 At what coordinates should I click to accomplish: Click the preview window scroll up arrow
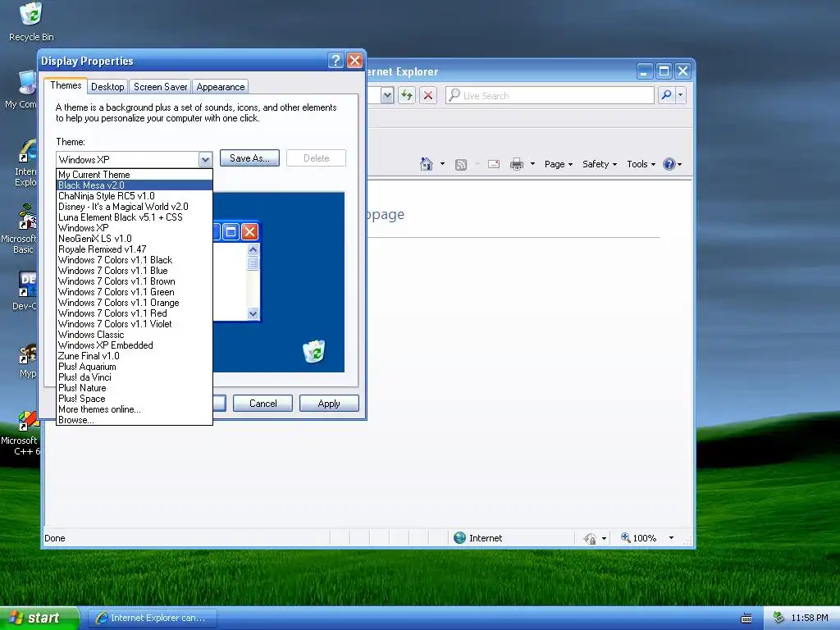tap(253, 249)
